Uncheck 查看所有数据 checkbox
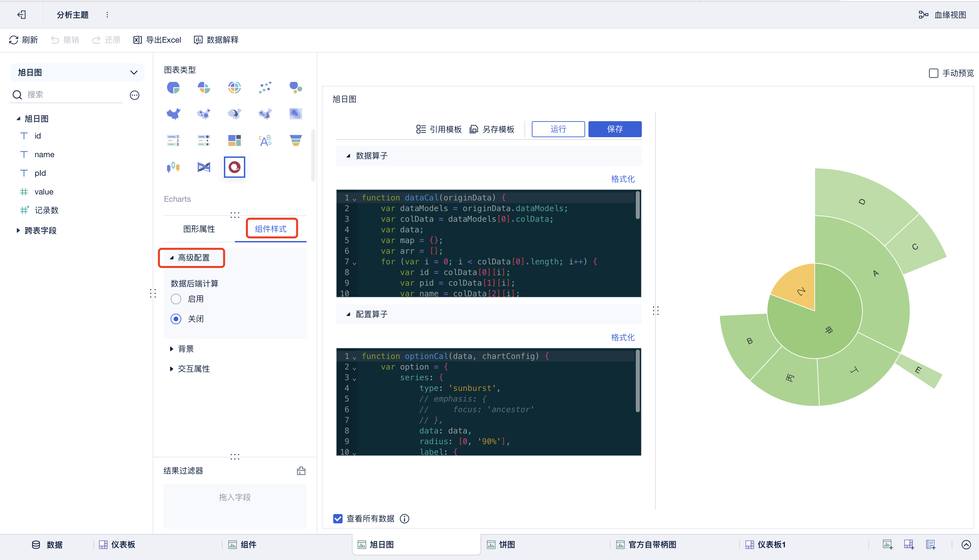Viewport: 979px width, 560px height. (338, 518)
